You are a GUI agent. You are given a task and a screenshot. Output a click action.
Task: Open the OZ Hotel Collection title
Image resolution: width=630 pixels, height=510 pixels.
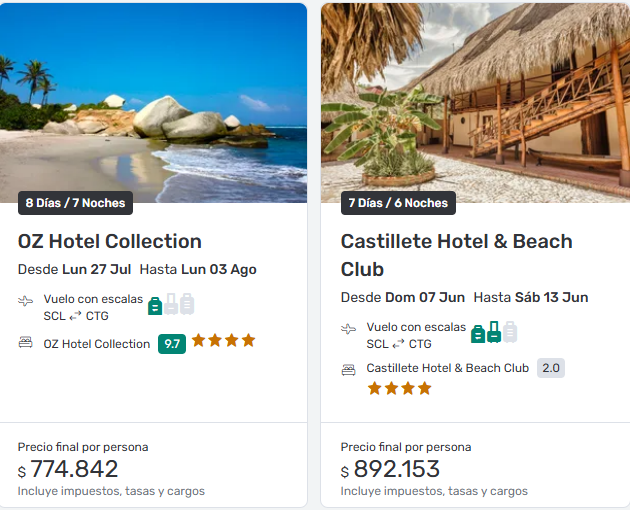coord(110,241)
